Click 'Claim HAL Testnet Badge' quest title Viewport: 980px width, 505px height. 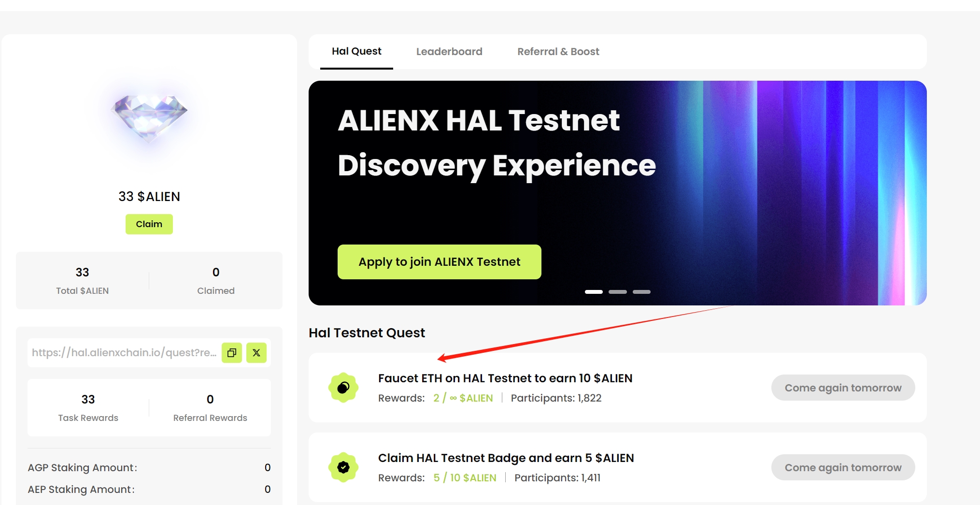(x=506, y=458)
